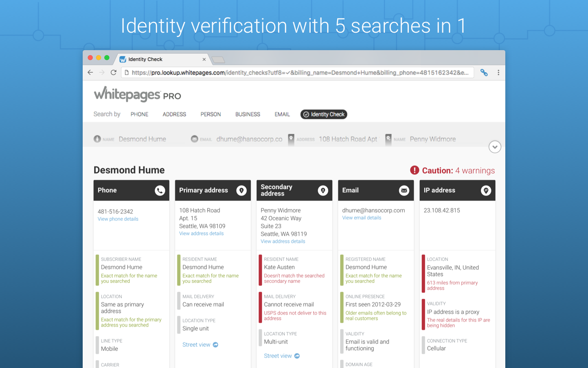Click the Desmond Hume name search field
This screenshot has width=588, height=368.
pyautogui.click(x=142, y=139)
